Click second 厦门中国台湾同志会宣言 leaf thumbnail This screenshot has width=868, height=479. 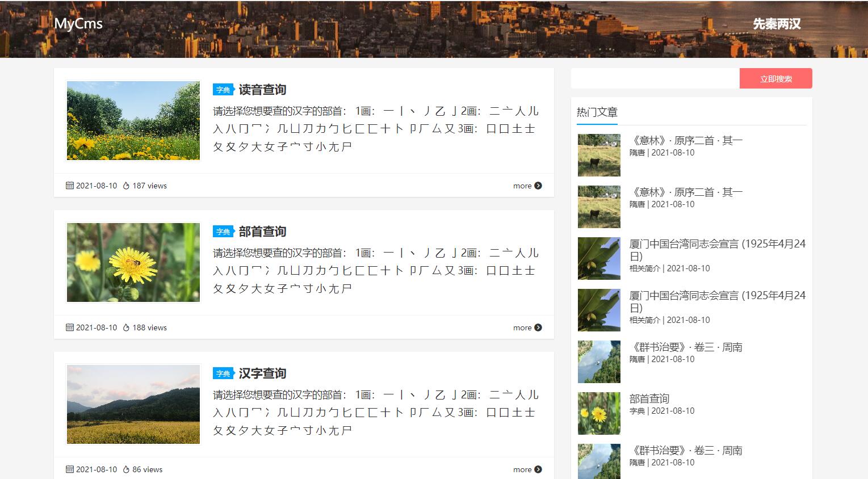(599, 310)
